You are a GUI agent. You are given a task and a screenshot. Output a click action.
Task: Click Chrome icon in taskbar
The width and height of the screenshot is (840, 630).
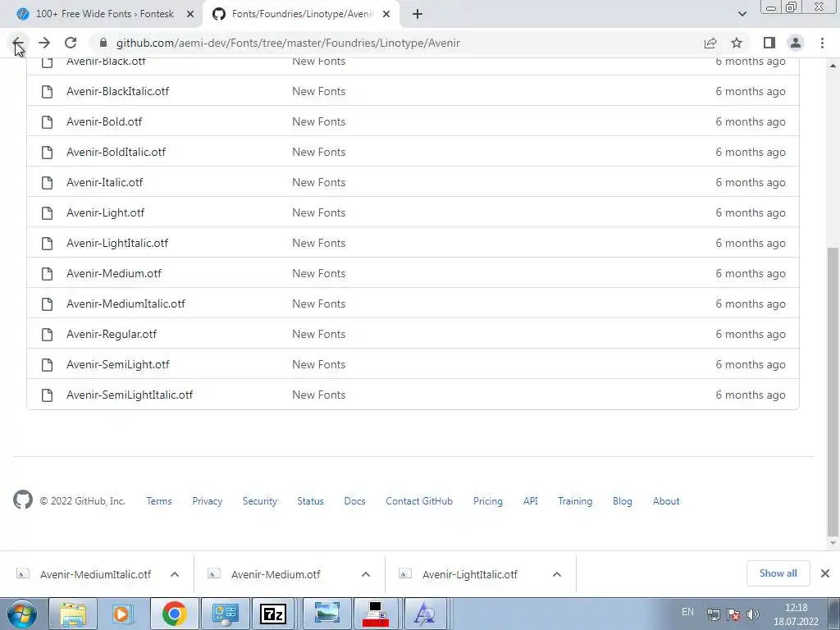174,614
